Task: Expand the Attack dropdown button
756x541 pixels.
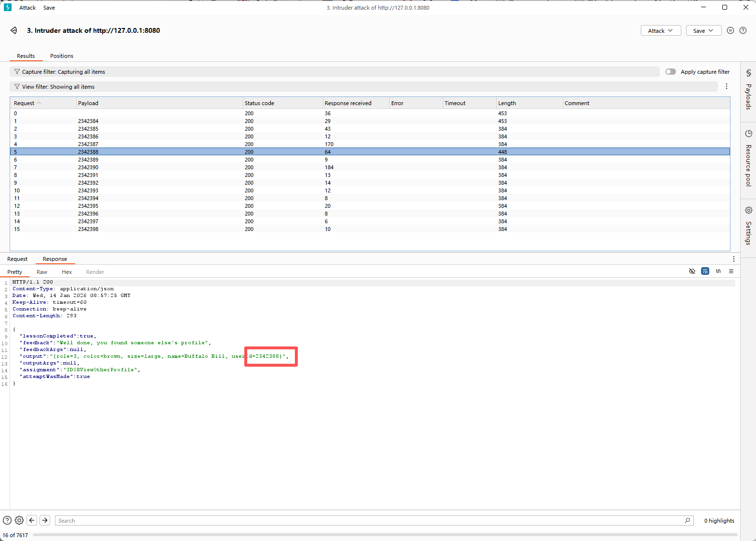Action: tap(660, 31)
